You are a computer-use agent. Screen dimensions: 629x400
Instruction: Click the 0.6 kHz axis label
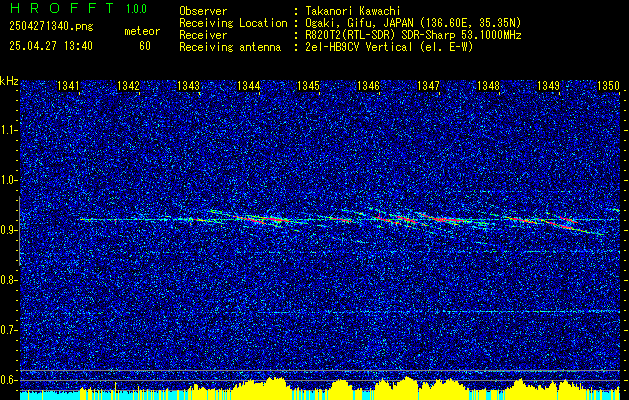click(9, 380)
